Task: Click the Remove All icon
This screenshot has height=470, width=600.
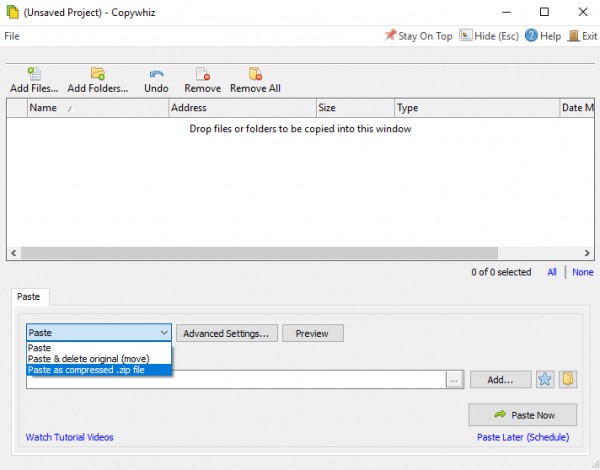Action: tap(255, 73)
